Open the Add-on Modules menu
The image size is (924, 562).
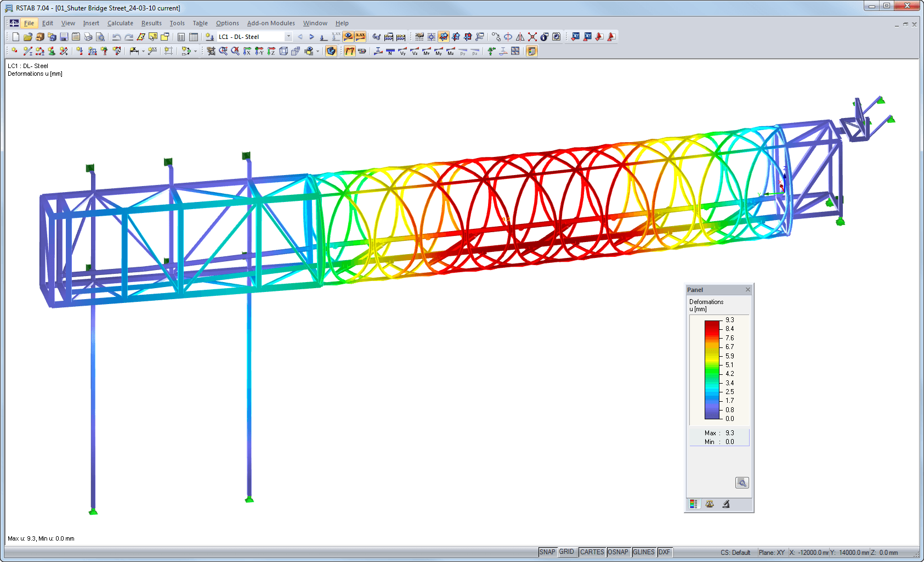271,23
